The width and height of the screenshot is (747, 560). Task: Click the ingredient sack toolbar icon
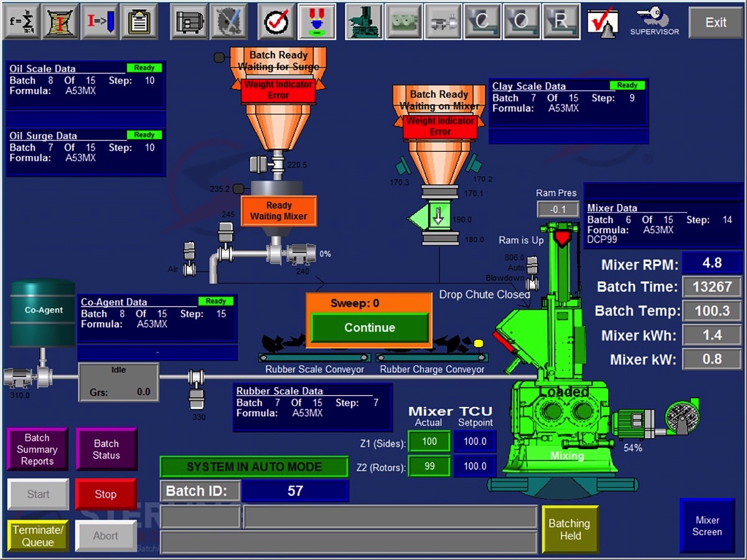[61, 22]
